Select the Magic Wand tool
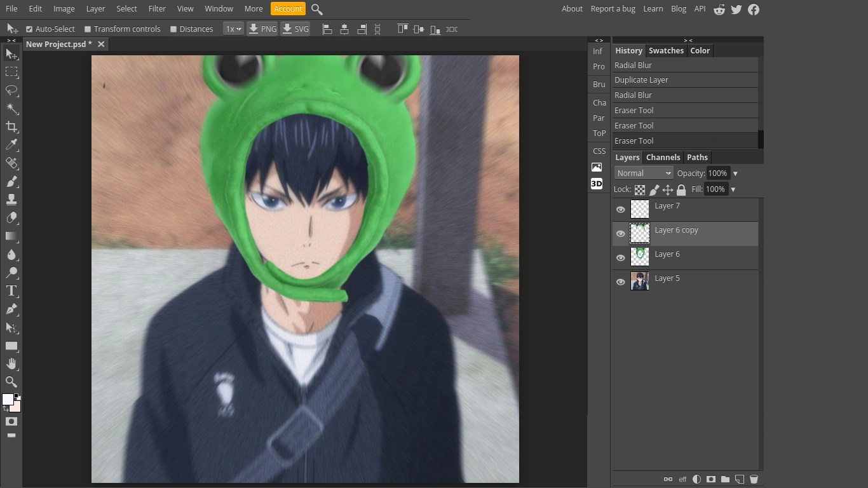The height and width of the screenshot is (488, 868). pos(11,109)
